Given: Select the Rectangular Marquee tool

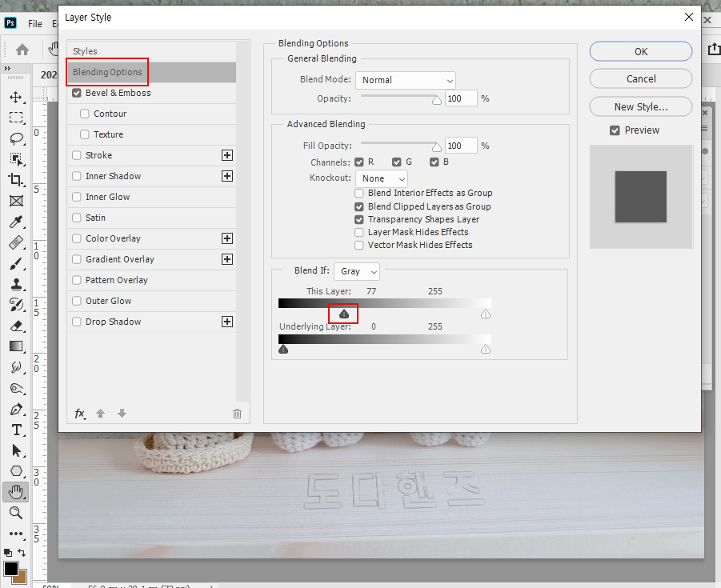Looking at the screenshot, I should click(16, 118).
